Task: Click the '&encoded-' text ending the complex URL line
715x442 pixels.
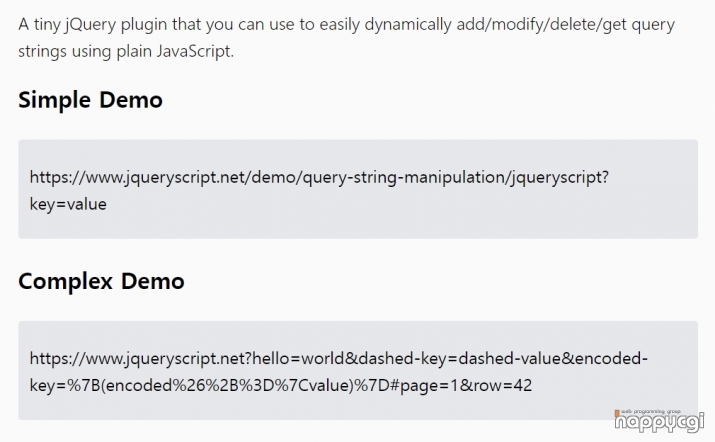Action: coord(605,359)
